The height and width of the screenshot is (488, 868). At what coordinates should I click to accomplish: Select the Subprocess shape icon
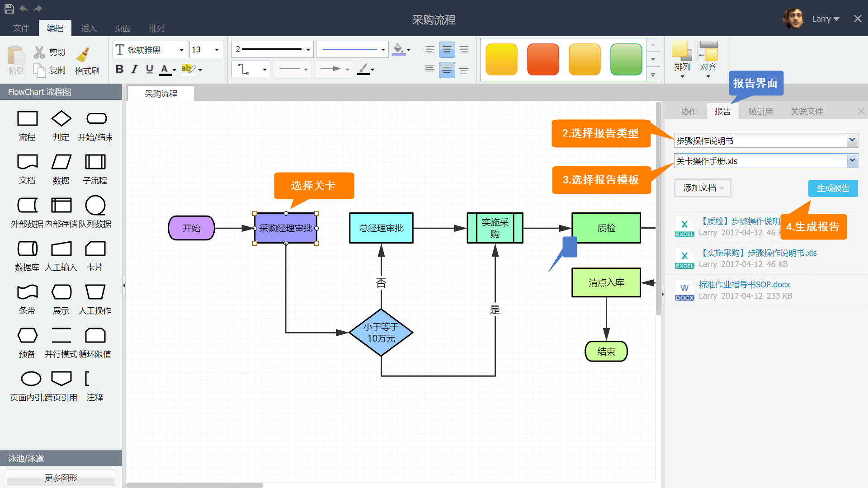point(95,162)
